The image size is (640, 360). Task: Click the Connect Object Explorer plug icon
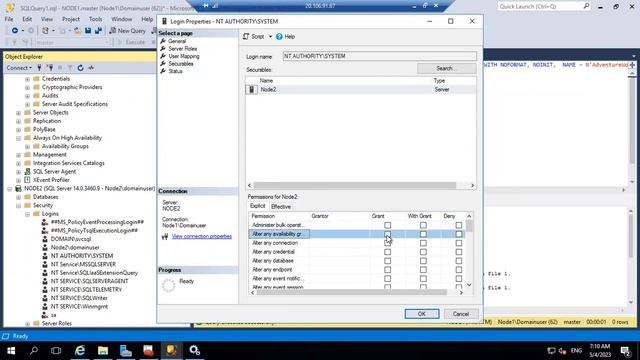coord(39,68)
